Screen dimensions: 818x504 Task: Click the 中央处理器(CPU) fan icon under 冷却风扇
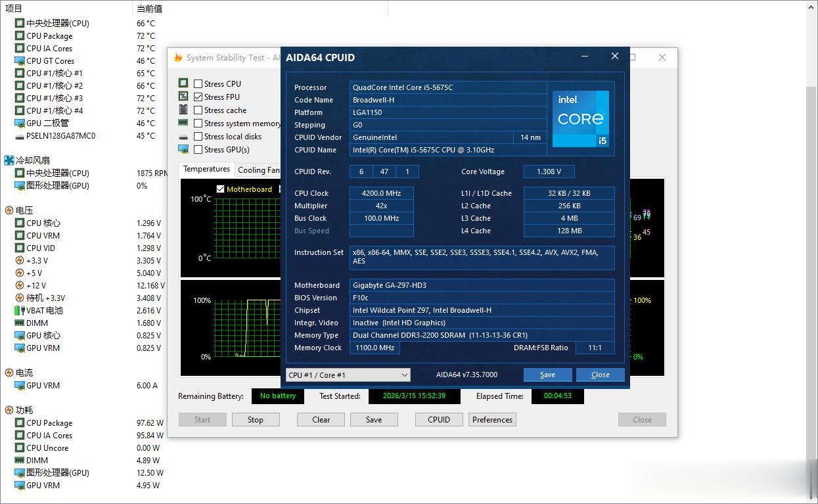20,173
